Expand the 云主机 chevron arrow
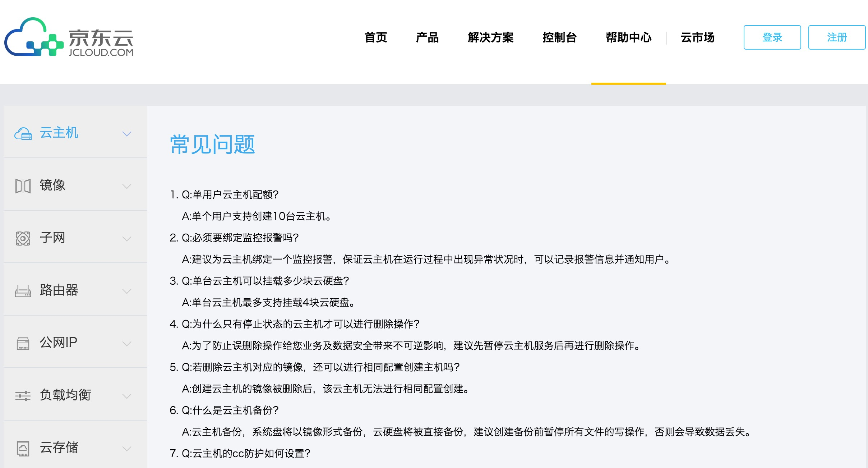Image resolution: width=868 pixels, height=468 pixels. click(x=127, y=134)
